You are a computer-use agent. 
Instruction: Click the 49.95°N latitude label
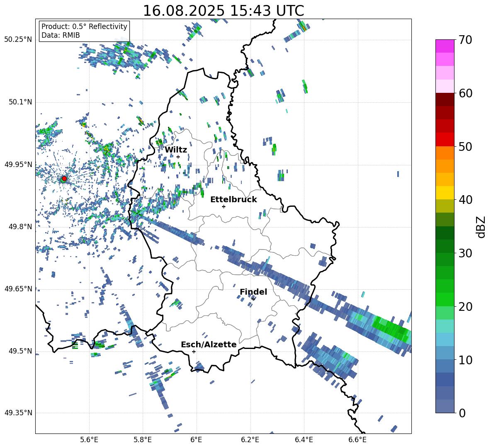(18, 164)
